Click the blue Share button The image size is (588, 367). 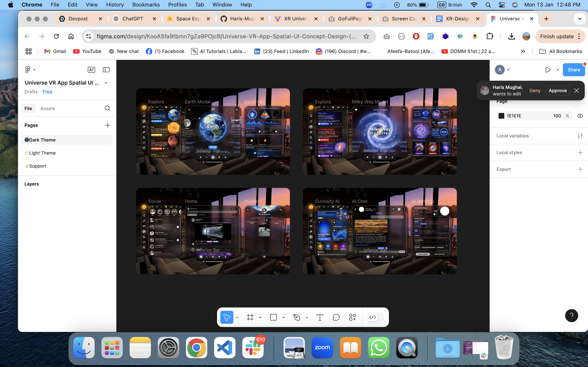574,70
